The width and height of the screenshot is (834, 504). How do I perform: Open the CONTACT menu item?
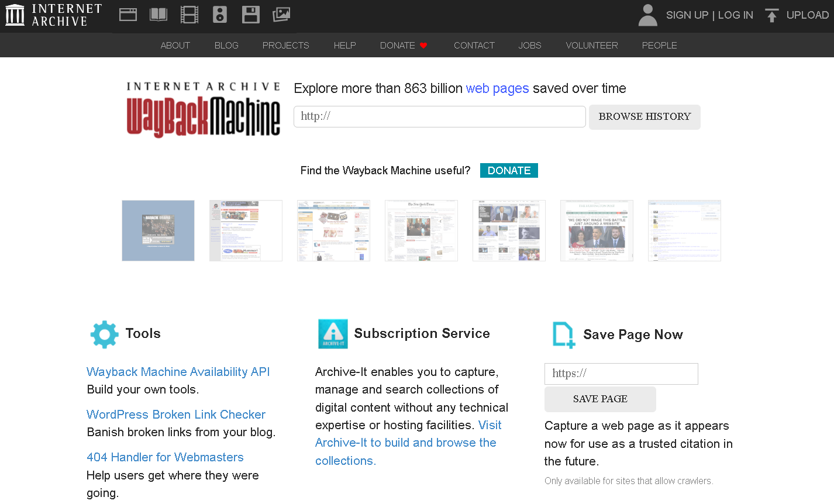(x=474, y=45)
